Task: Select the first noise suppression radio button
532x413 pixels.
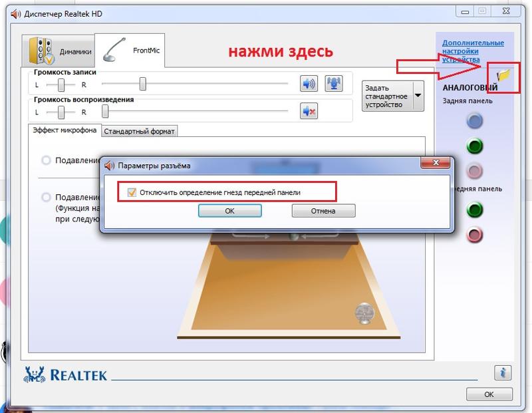Action: (46, 160)
